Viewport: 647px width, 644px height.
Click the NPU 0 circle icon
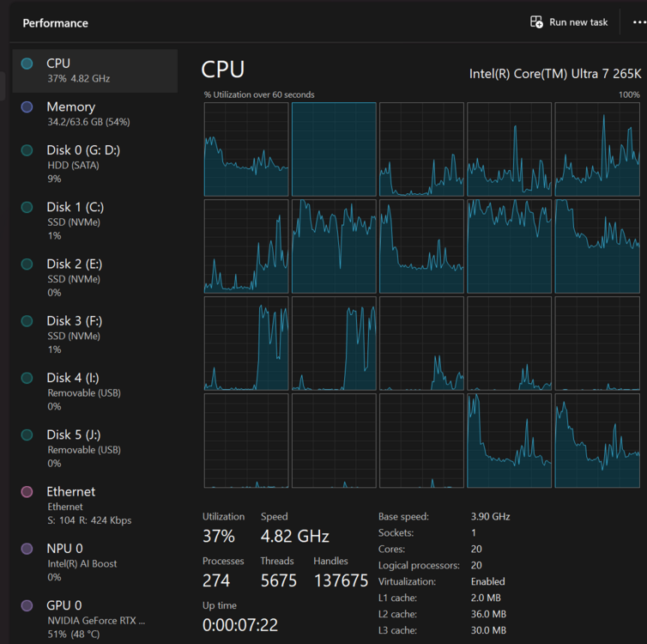pyautogui.click(x=27, y=549)
